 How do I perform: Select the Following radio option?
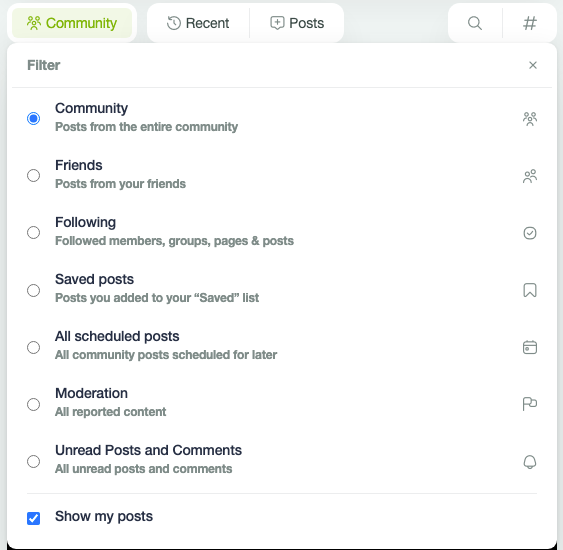click(33, 233)
